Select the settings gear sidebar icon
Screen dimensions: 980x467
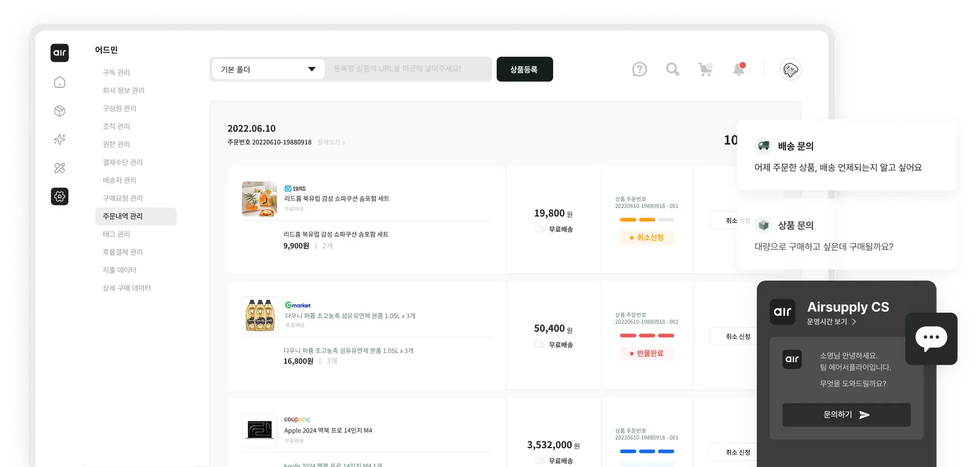pyautogui.click(x=60, y=196)
